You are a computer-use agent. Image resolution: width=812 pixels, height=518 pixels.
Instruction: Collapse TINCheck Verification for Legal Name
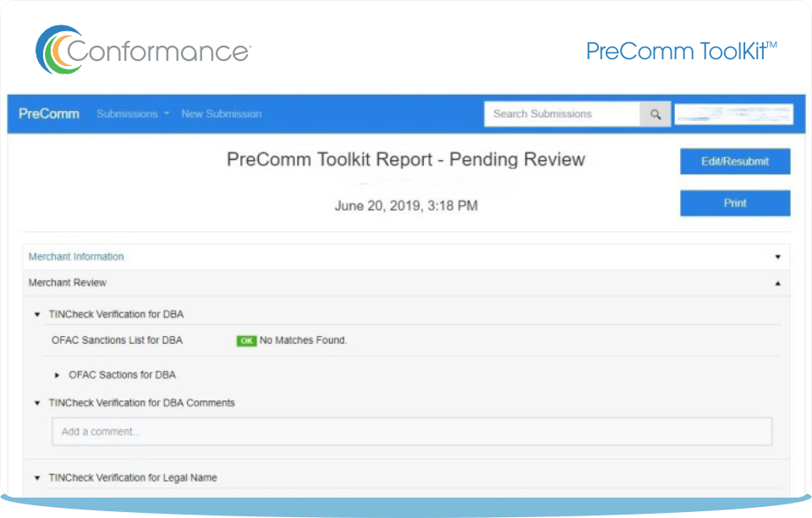click(36, 477)
